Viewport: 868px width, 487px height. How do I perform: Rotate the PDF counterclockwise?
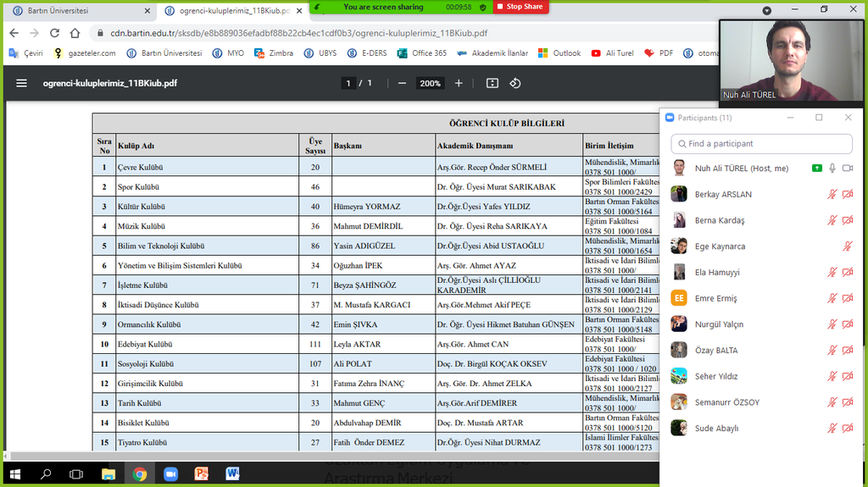tap(515, 83)
